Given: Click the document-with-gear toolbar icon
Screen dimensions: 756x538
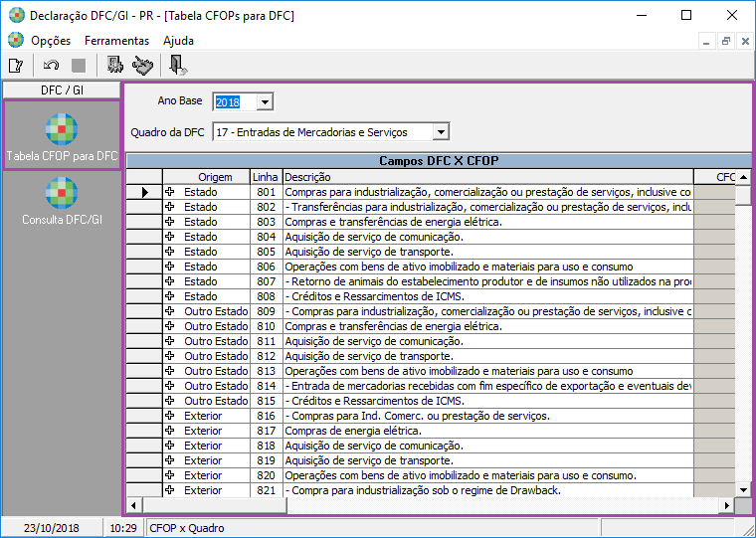Looking at the screenshot, I should tap(114, 65).
